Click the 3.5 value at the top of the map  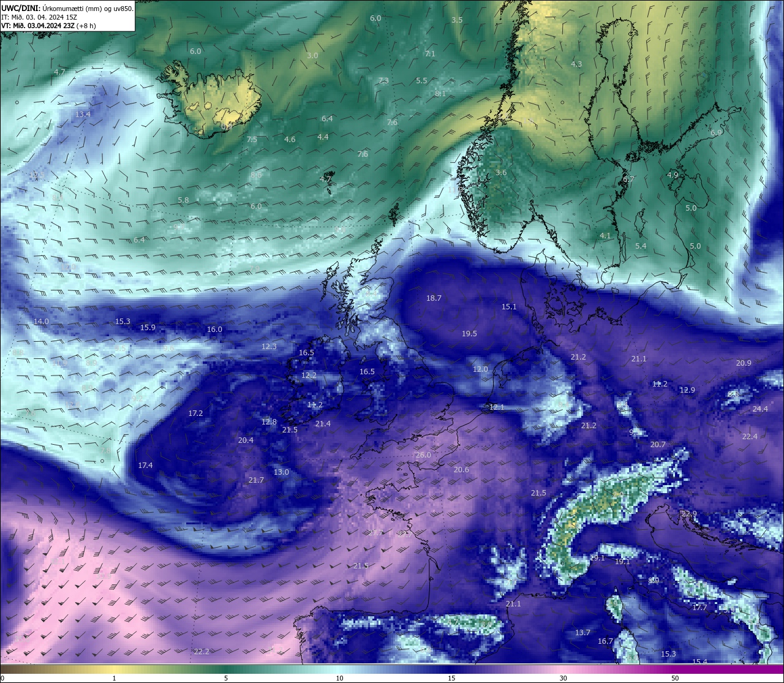457,20
